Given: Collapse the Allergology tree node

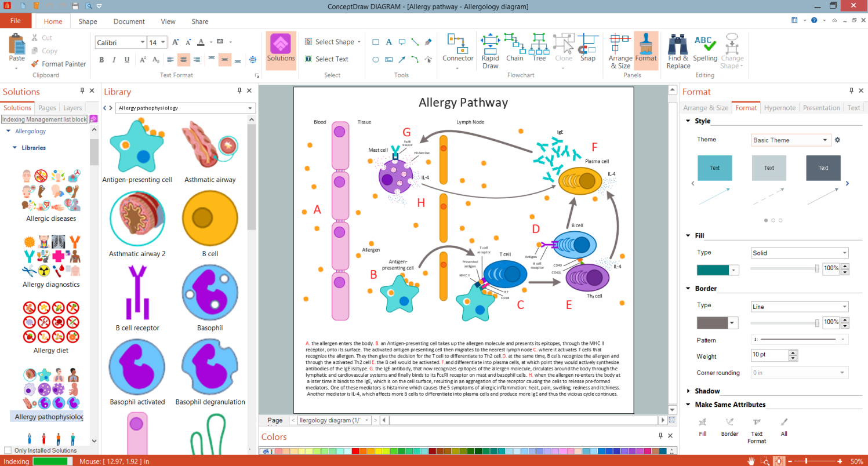Looking at the screenshot, I should pyautogui.click(x=8, y=131).
